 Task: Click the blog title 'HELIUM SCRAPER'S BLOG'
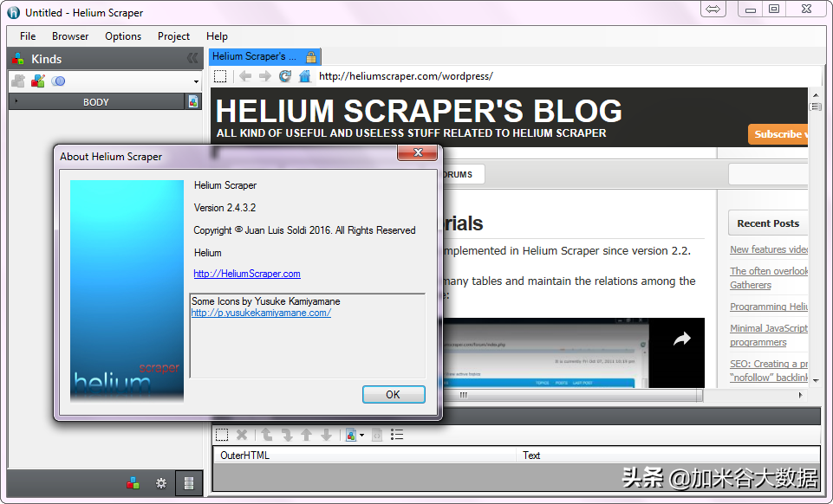pos(419,111)
